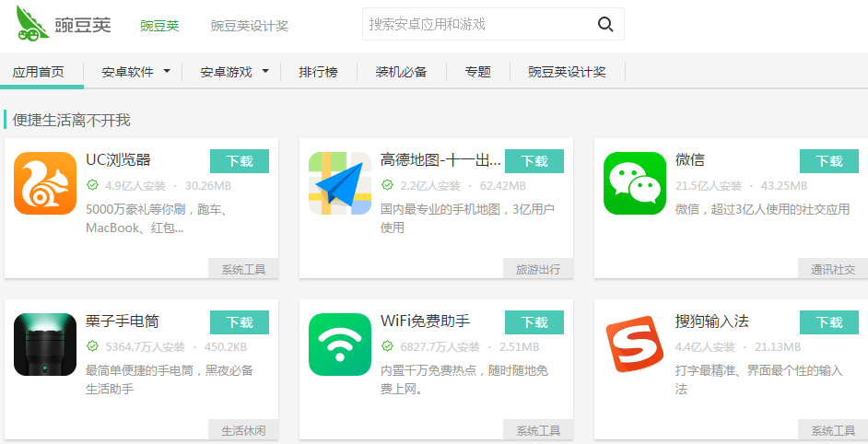Open the WiFi免费助手 app title
868x444 pixels.
coord(425,321)
